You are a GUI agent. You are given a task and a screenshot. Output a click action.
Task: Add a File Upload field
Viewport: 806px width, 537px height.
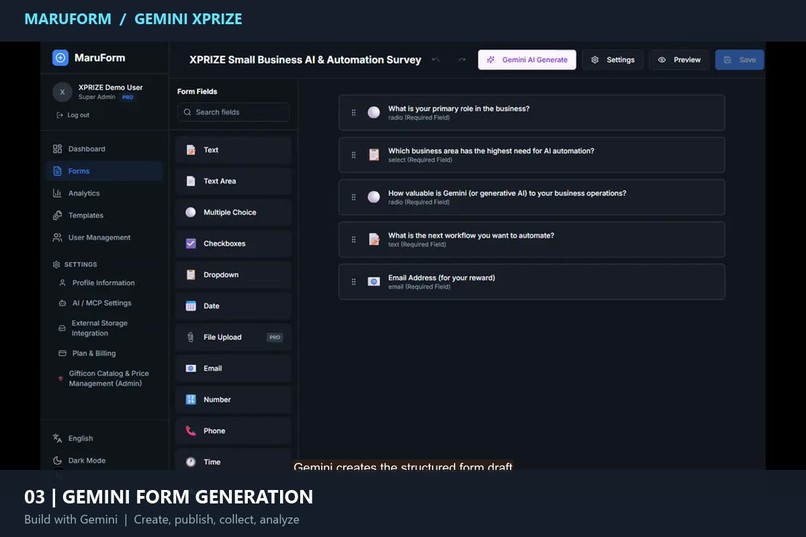pyautogui.click(x=233, y=338)
